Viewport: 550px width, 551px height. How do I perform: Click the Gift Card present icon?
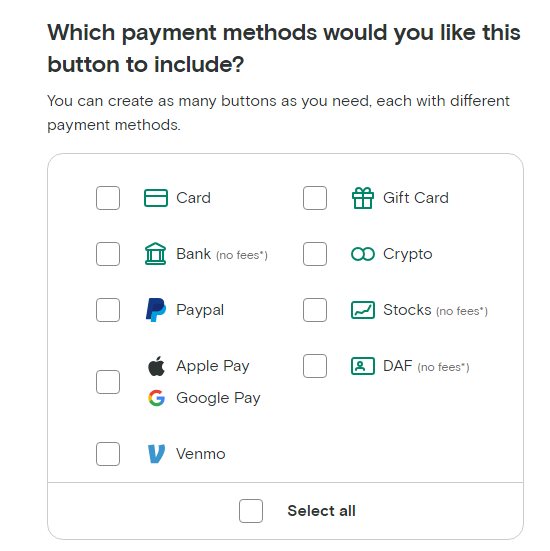(363, 198)
